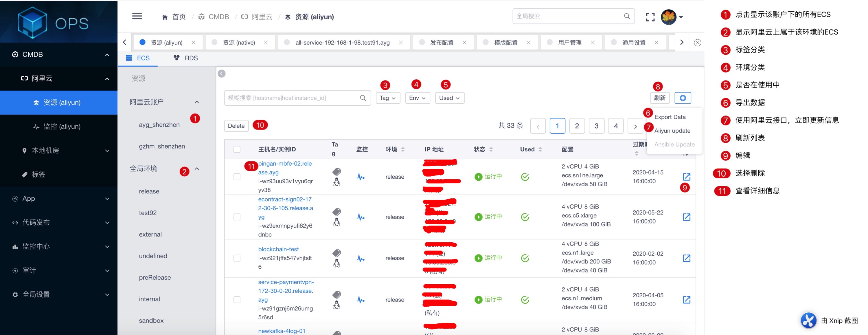Go to page 3 of results
Viewport: 868px width, 335px height.
point(596,126)
